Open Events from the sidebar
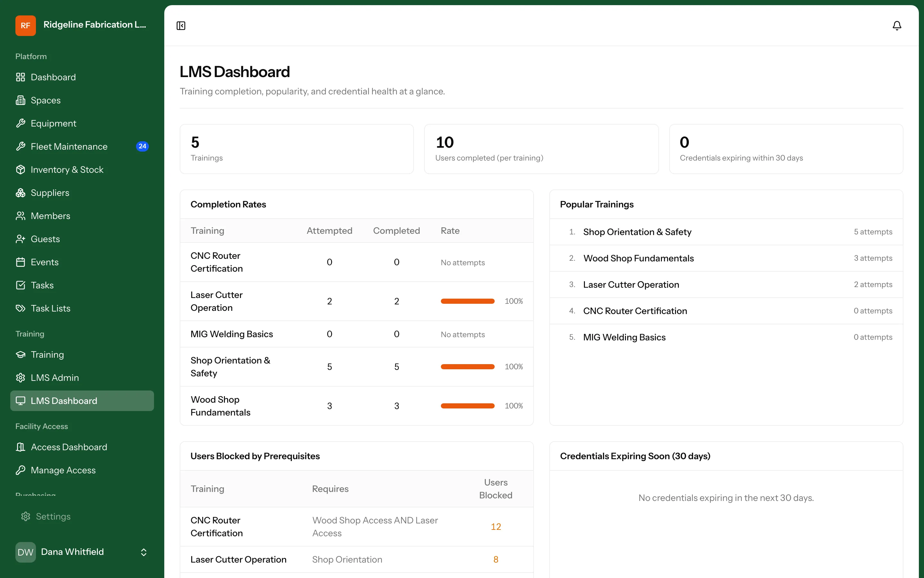Screen dimensions: 924x578 (82, 262)
